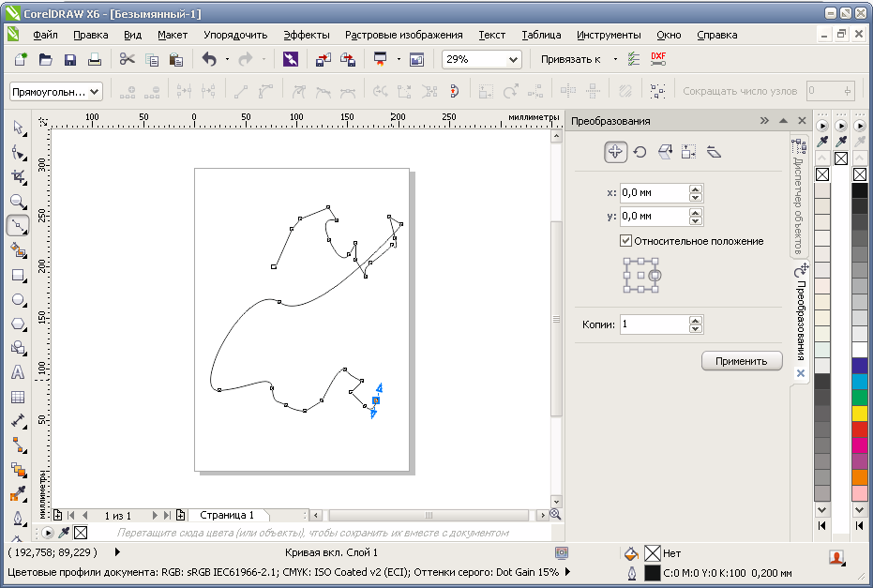This screenshot has height=588, width=873.
Task: Print the document icon
Action: pyautogui.click(x=94, y=59)
